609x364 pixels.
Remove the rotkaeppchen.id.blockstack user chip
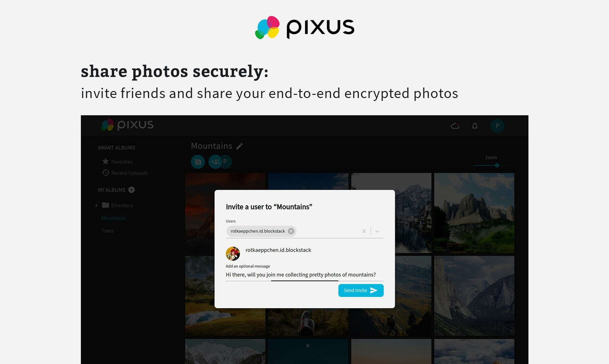291,231
